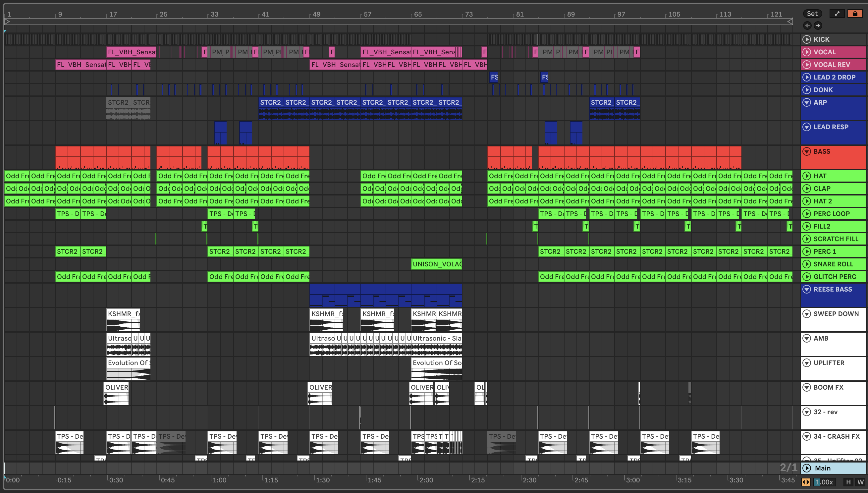Toggle the orange lock envelopes button
Image resolution: width=868 pixels, height=493 pixels.
coord(855,14)
